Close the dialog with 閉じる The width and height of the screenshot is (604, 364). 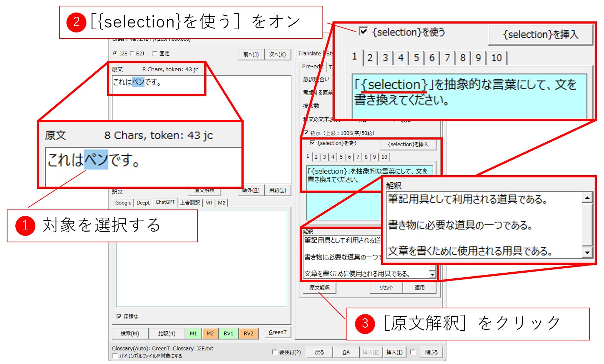click(431, 352)
